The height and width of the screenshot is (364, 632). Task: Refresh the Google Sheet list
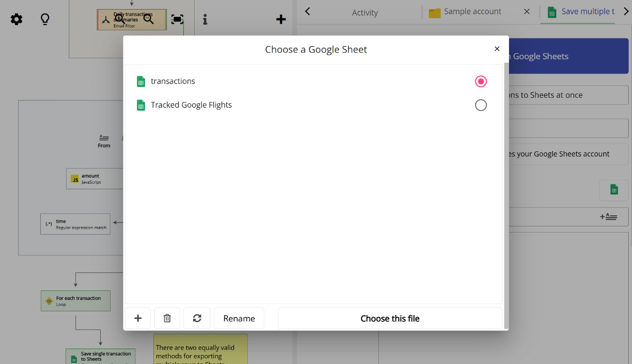pyautogui.click(x=197, y=318)
